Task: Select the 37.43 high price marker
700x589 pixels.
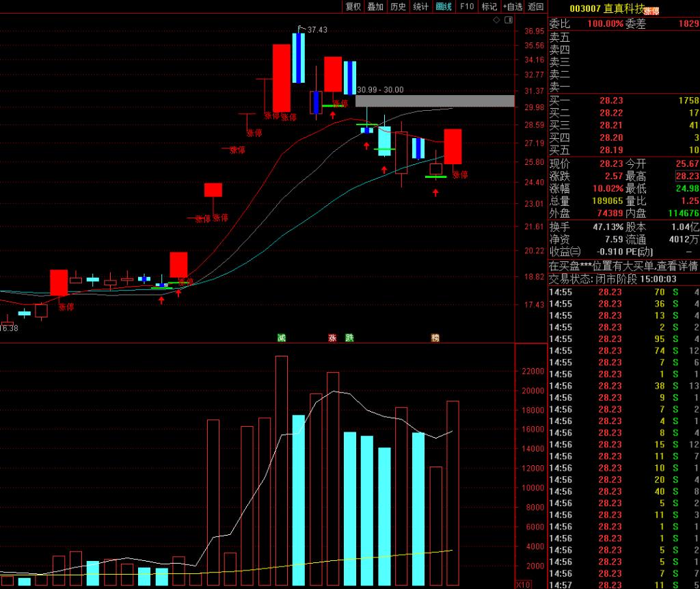Action: [x=317, y=29]
